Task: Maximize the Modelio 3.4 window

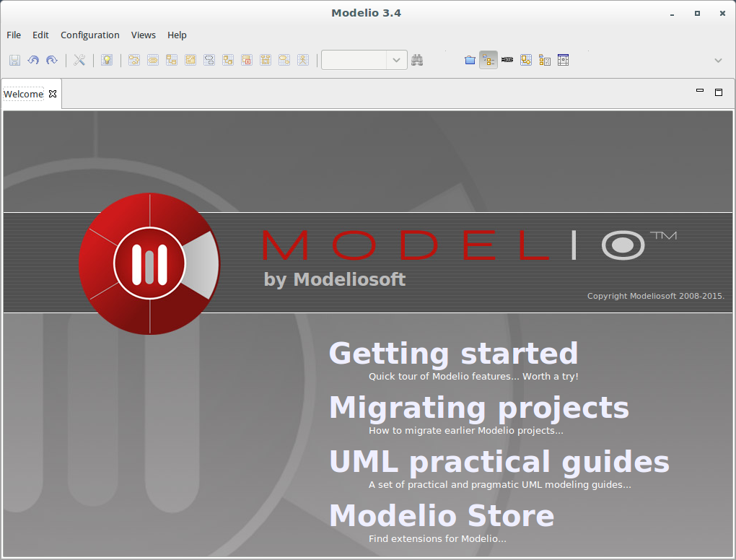Action: click(698, 14)
